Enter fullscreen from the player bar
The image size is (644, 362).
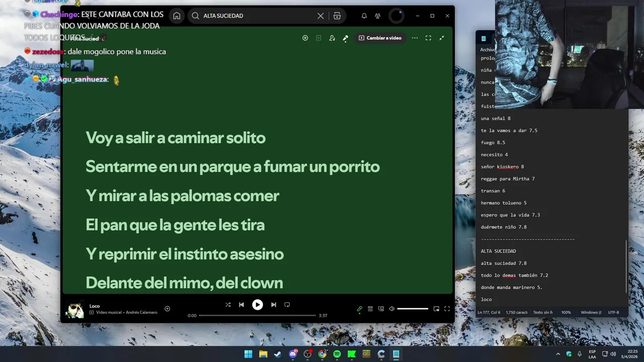pyautogui.click(x=447, y=309)
